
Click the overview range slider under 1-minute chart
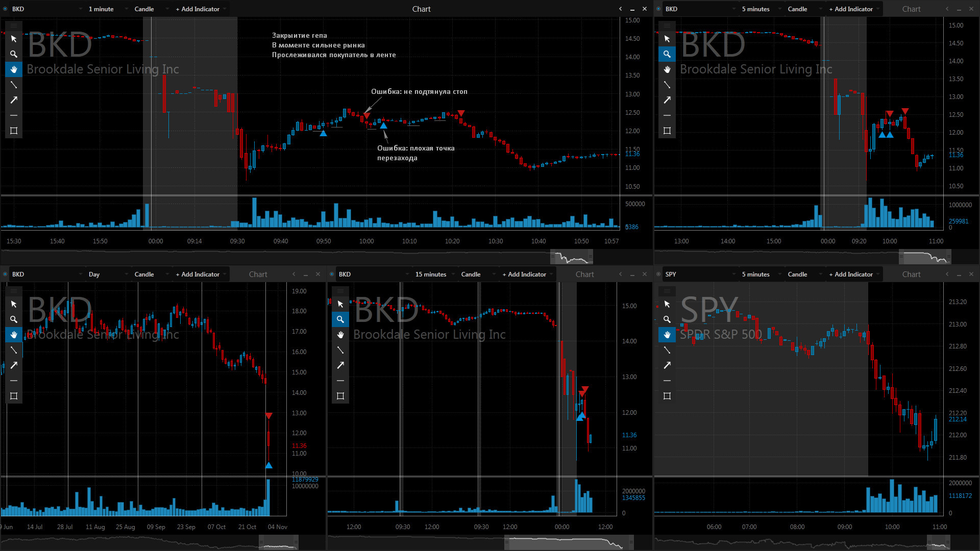pos(572,257)
